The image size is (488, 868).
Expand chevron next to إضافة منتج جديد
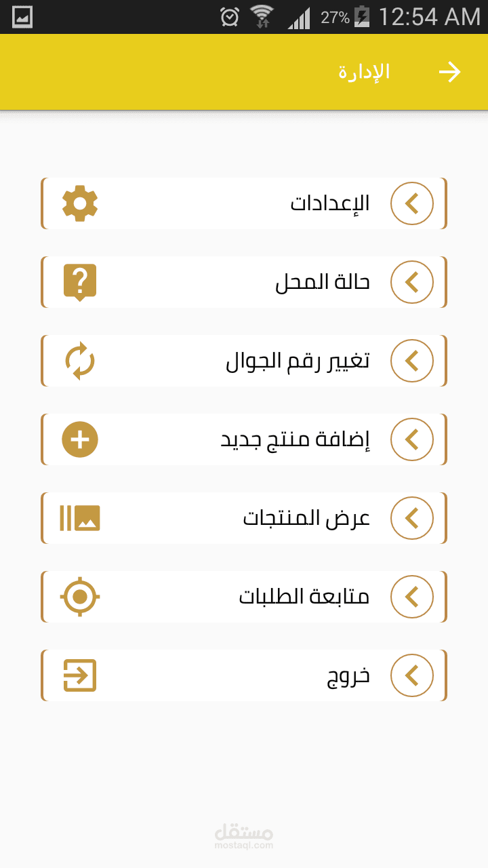click(x=412, y=439)
